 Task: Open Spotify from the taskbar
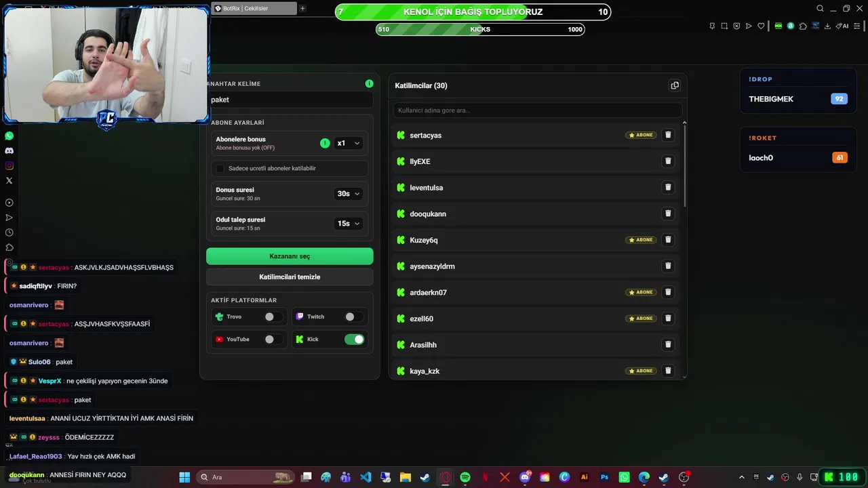(x=465, y=477)
